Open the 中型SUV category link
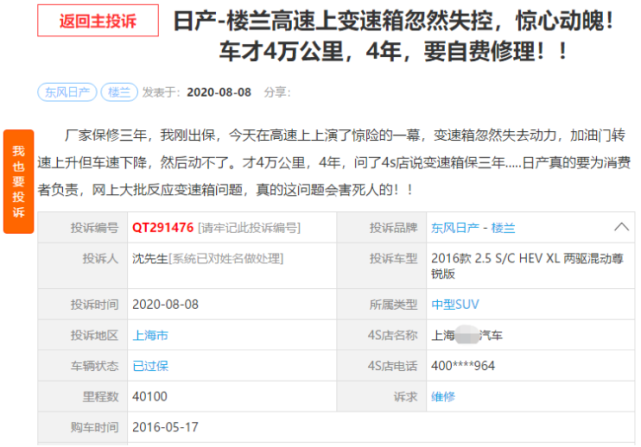This screenshot has width=641, height=447. pos(455,304)
